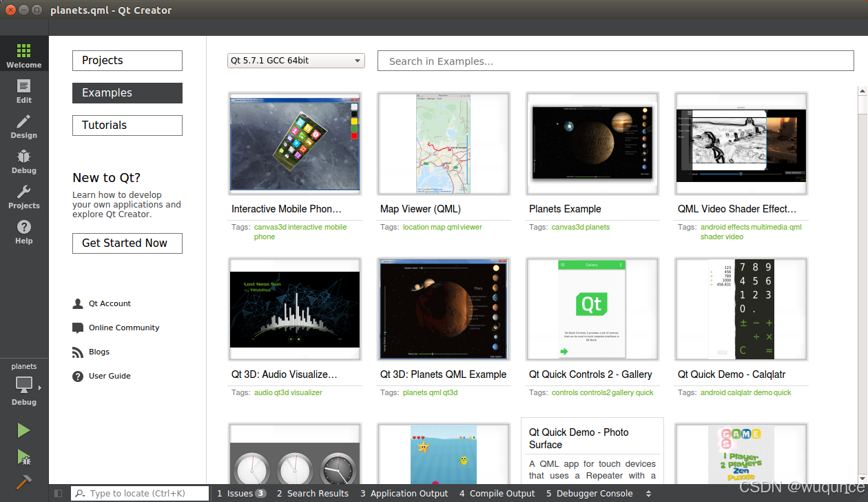Screen dimensions: 868x502
Task: Toggle the left sidebar visibility icon
Action: coord(59,493)
